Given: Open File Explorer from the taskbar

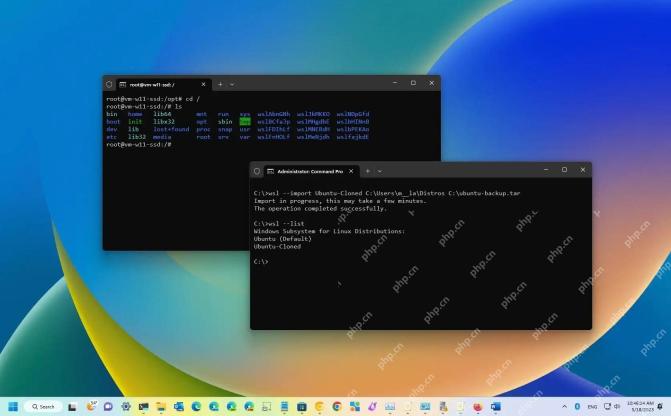Looking at the screenshot, I should (161, 406).
